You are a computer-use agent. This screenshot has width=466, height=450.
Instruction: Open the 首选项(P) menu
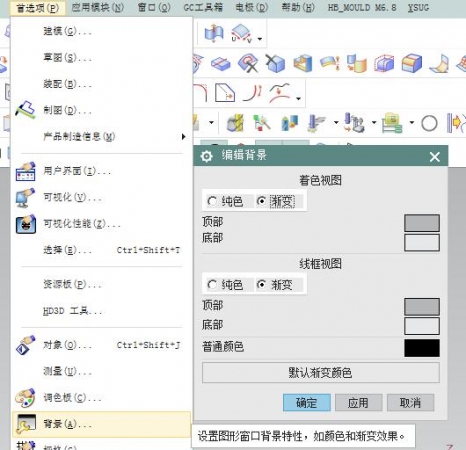click(37, 8)
